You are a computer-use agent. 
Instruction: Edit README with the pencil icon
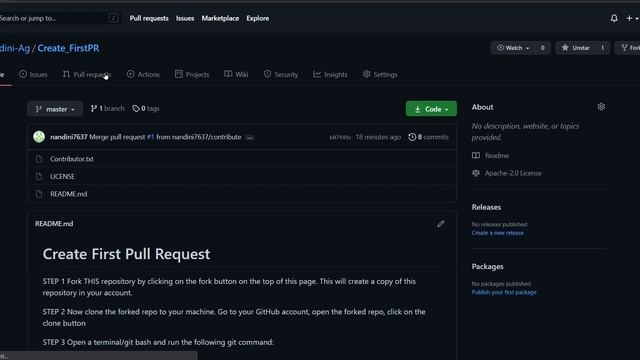pyautogui.click(x=440, y=224)
